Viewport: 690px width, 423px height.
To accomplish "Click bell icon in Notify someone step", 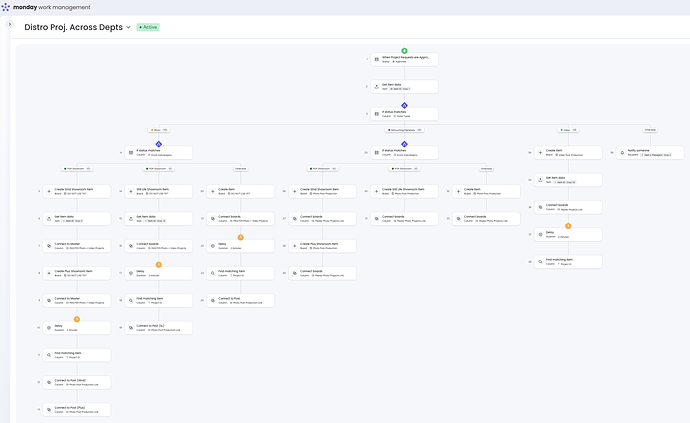I will [622, 153].
